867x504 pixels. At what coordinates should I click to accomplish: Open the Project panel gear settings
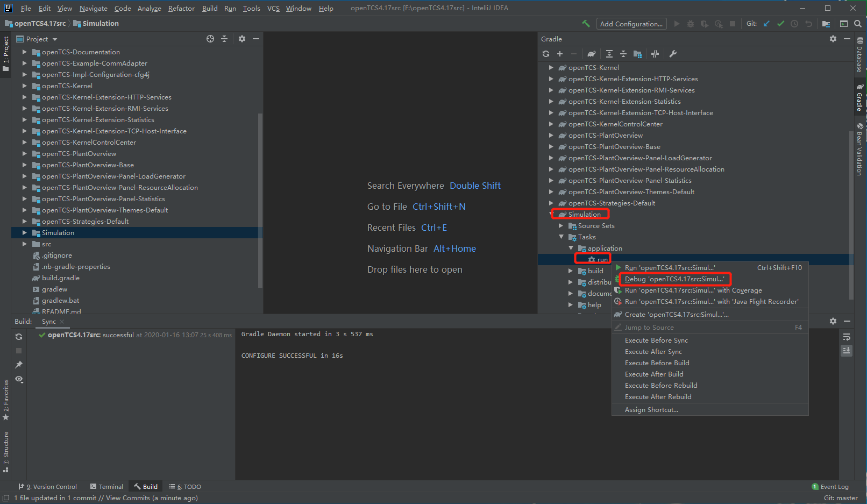[x=242, y=39]
